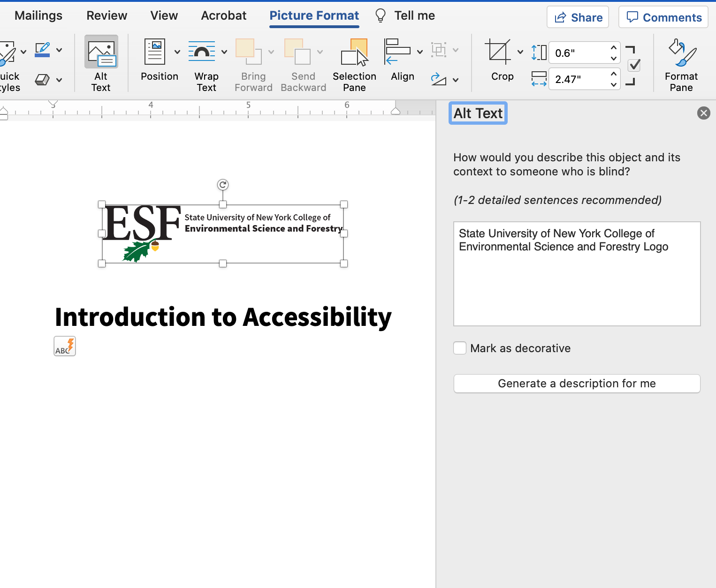Toggle the lock aspect ratio checkbox
Image resolution: width=716 pixels, height=588 pixels.
pos(634,65)
